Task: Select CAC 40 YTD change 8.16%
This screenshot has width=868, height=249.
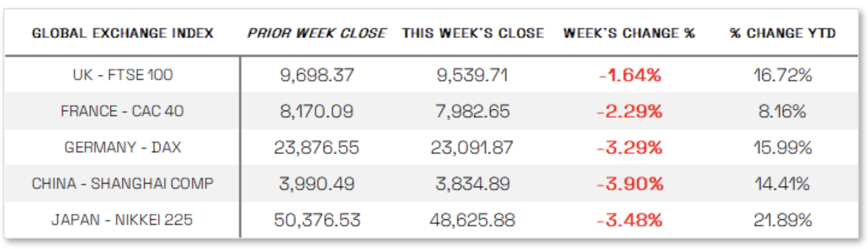Action: tap(782, 111)
